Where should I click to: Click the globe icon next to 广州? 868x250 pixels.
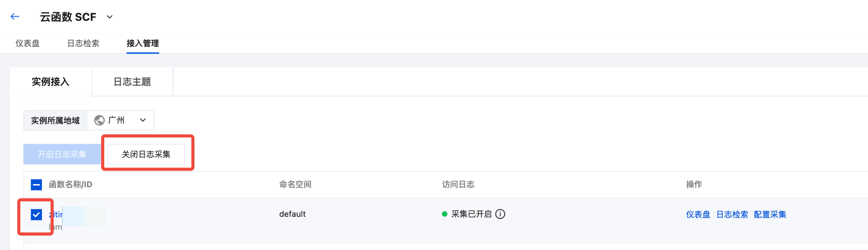pos(99,120)
